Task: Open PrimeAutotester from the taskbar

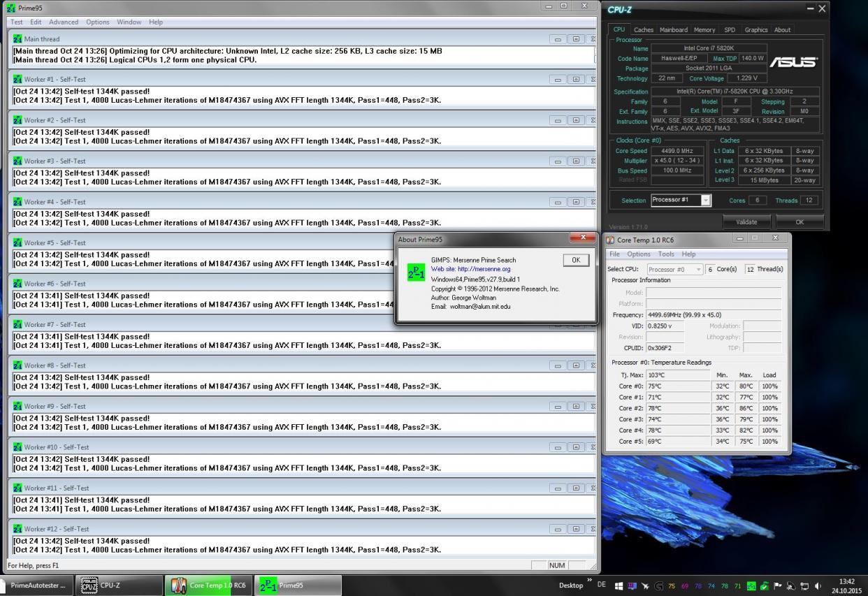Action: (x=38, y=586)
